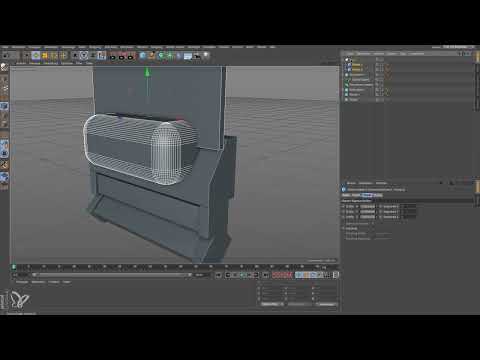
Task: Select the Scale tool
Action: 45,56
